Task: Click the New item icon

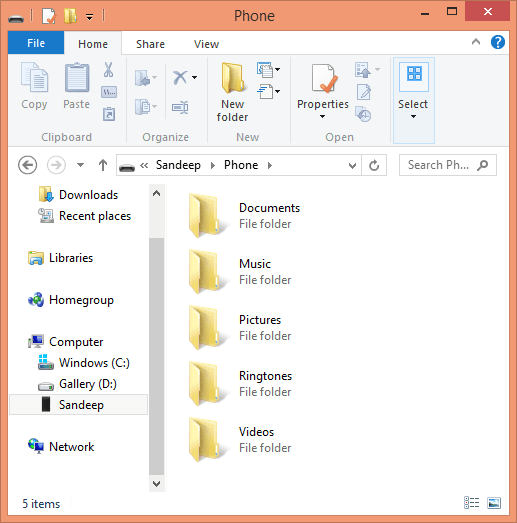Action: (x=265, y=70)
